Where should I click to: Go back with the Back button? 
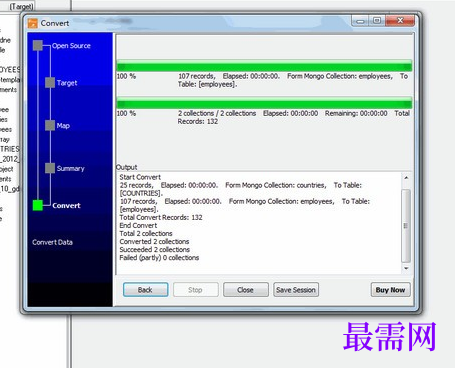pyautogui.click(x=145, y=290)
